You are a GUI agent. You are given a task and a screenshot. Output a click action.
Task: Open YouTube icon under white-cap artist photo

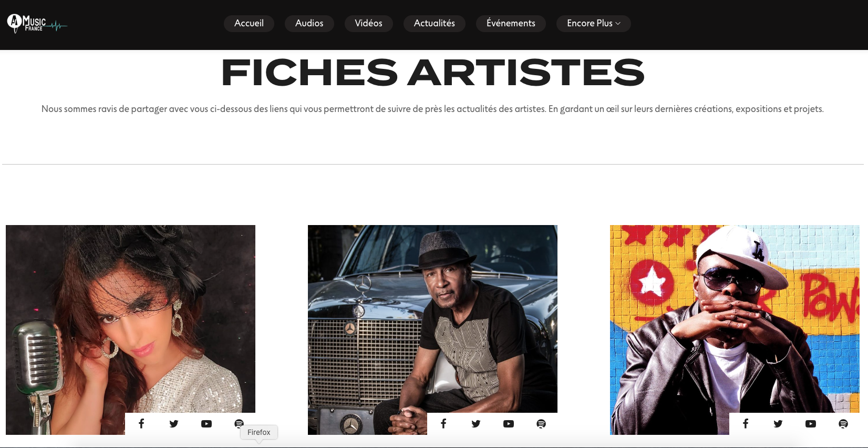click(x=811, y=424)
